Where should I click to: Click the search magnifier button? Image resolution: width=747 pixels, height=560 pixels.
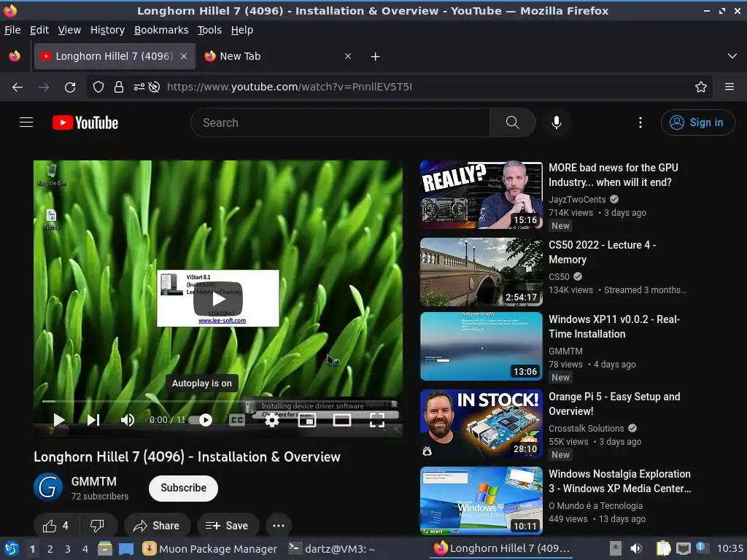tap(513, 122)
